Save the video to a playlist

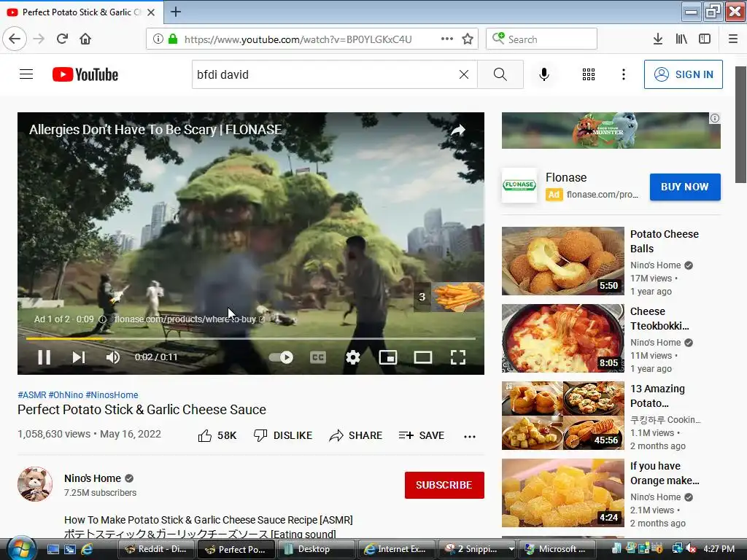422,435
